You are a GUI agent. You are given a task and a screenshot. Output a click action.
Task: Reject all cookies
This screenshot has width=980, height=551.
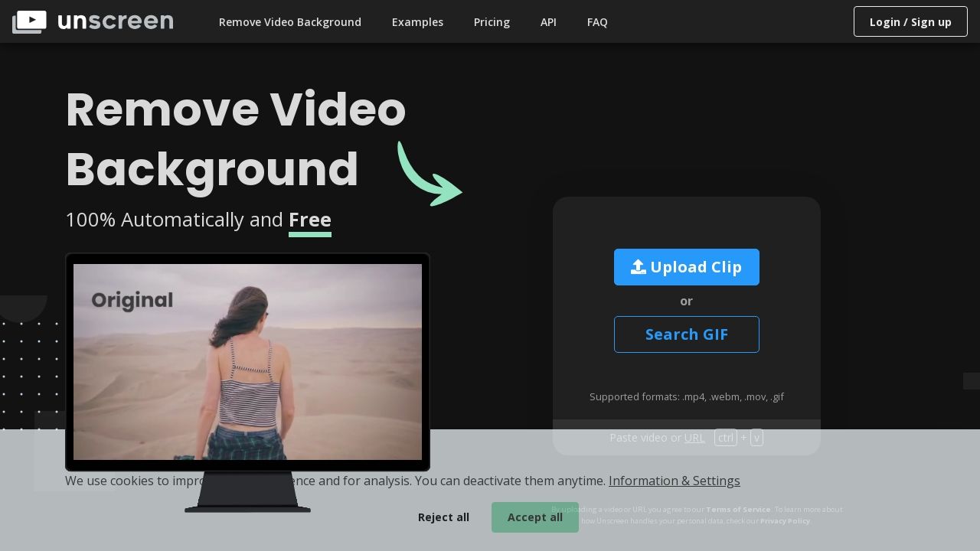click(443, 517)
